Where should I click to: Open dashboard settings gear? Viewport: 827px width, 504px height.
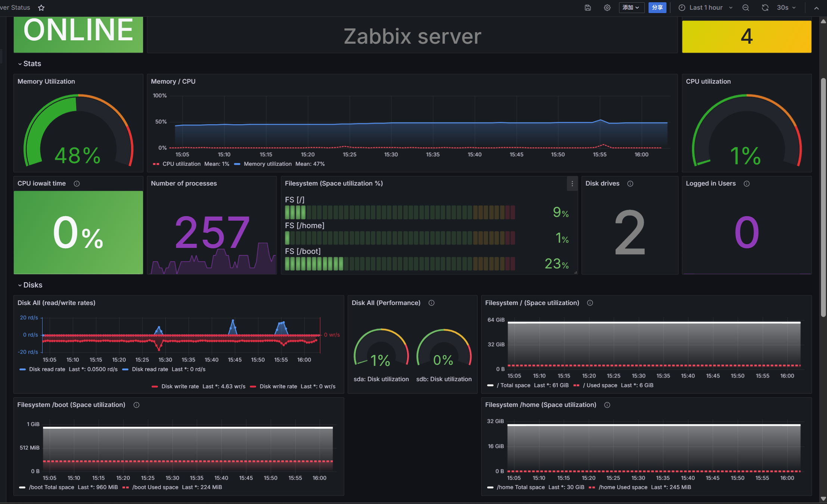pyautogui.click(x=607, y=7)
